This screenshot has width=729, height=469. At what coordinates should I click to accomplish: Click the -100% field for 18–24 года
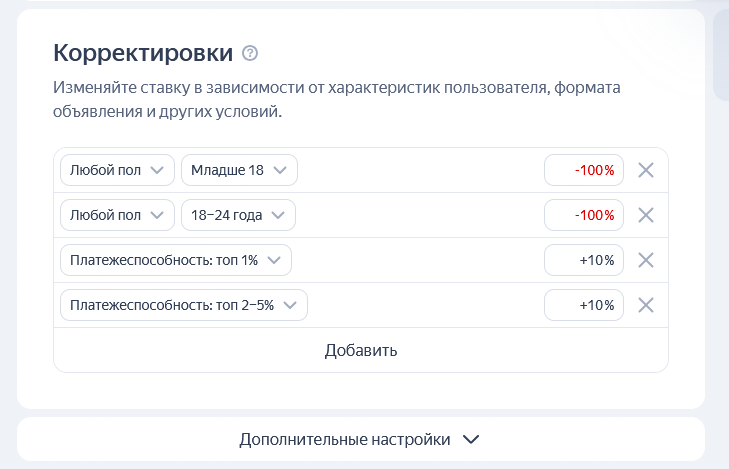pos(584,215)
